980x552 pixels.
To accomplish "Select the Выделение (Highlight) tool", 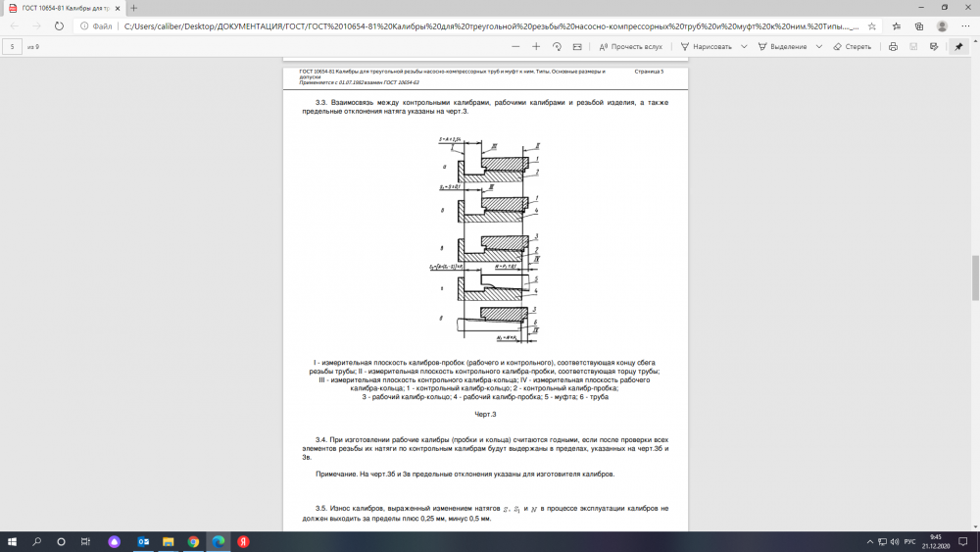I will coord(782,47).
